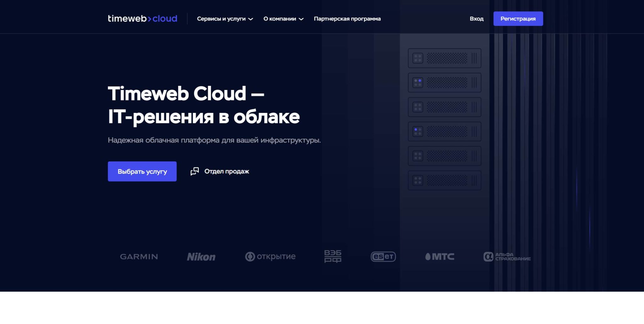Click the Надежная облачная платформа subtitle

coord(214,140)
